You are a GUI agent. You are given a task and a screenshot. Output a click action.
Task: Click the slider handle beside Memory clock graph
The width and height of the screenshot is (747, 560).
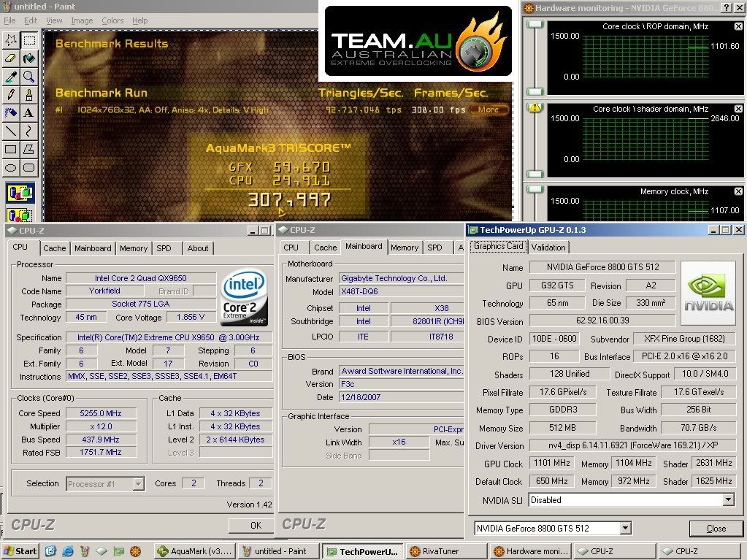[x=535, y=190]
